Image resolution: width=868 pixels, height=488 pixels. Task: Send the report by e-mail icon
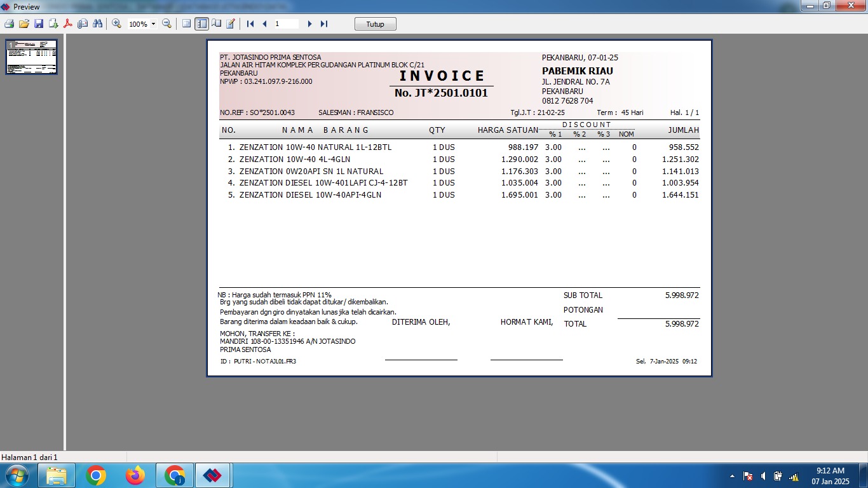[83, 24]
